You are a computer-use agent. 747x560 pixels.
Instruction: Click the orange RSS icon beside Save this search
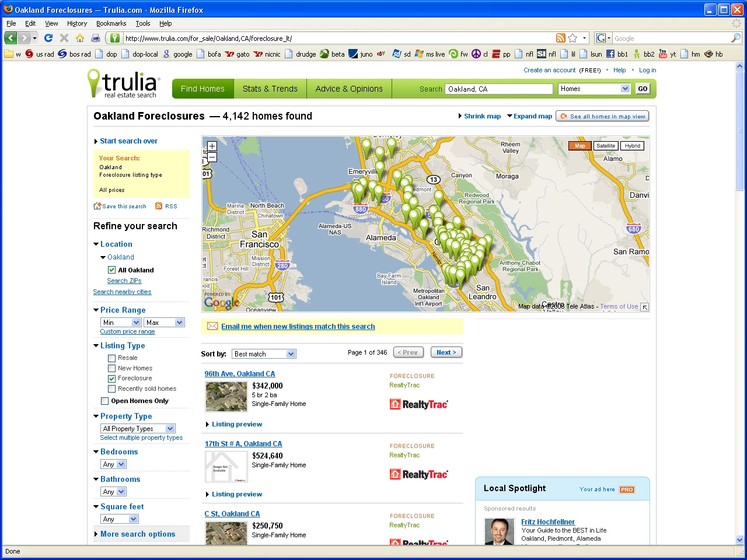pos(159,206)
